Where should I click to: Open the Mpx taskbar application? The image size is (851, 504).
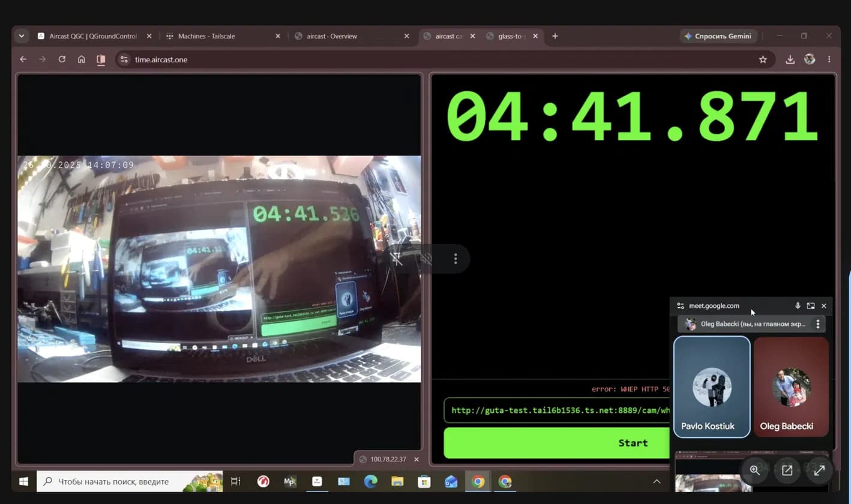coord(290,481)
